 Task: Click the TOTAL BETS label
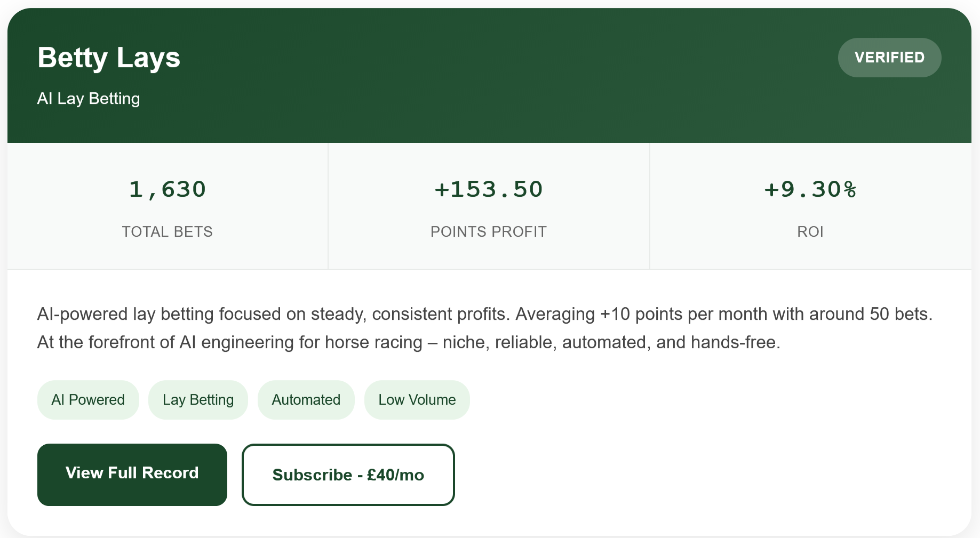pyautogui.click(x=168, y=232)
